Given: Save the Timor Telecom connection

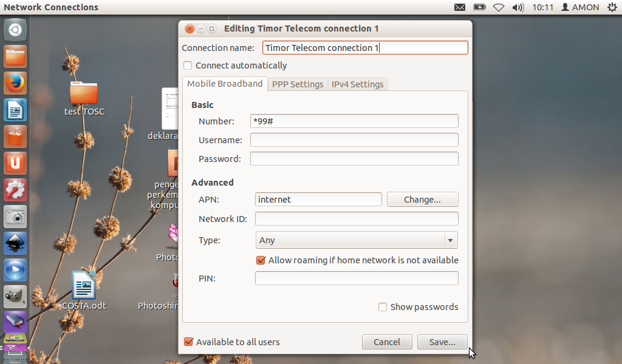Looking at the screenshot, I should 442,342.
